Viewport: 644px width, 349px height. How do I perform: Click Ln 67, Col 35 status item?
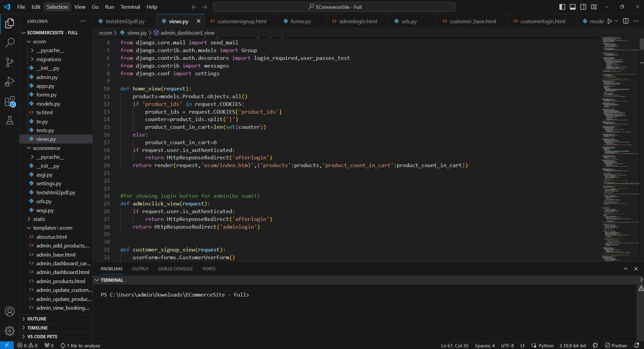[454, 345]
